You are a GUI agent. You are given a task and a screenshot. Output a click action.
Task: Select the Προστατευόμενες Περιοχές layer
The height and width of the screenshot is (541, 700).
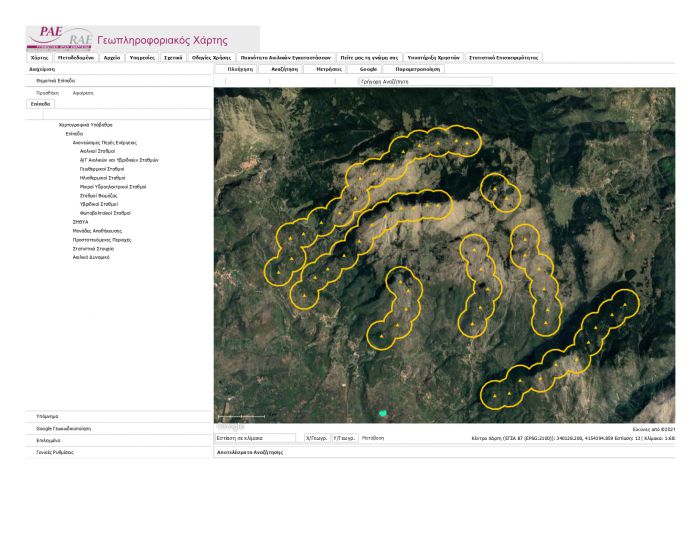[103, 239]
